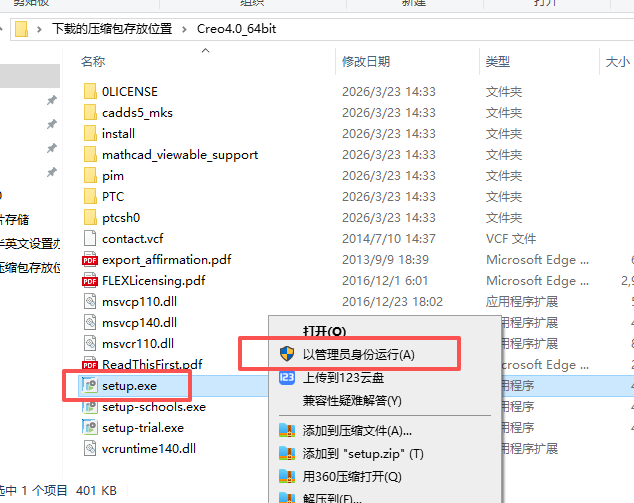Click the 0LICENSE folder icon
634x503 pixels.
90,91
